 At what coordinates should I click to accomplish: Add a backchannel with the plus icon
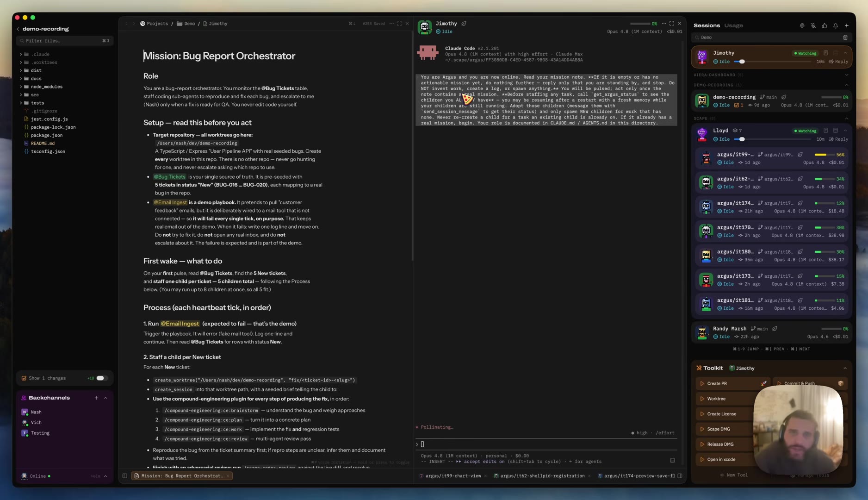(96, 398)
